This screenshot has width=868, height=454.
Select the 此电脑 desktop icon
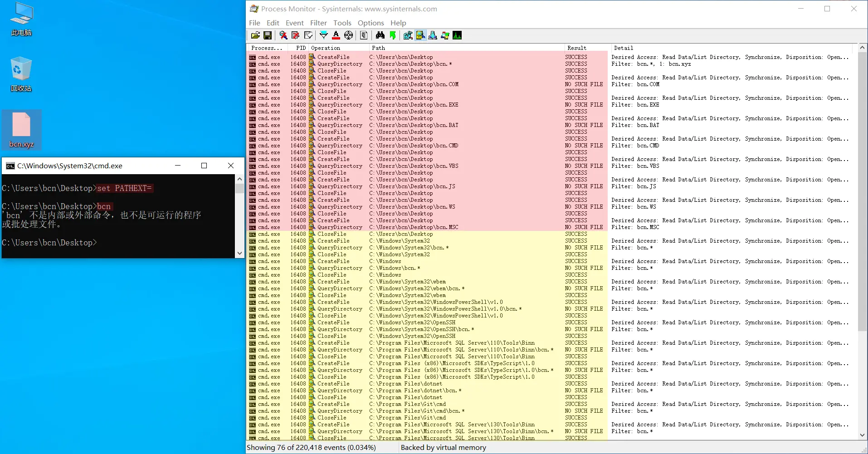coord(21,20)
